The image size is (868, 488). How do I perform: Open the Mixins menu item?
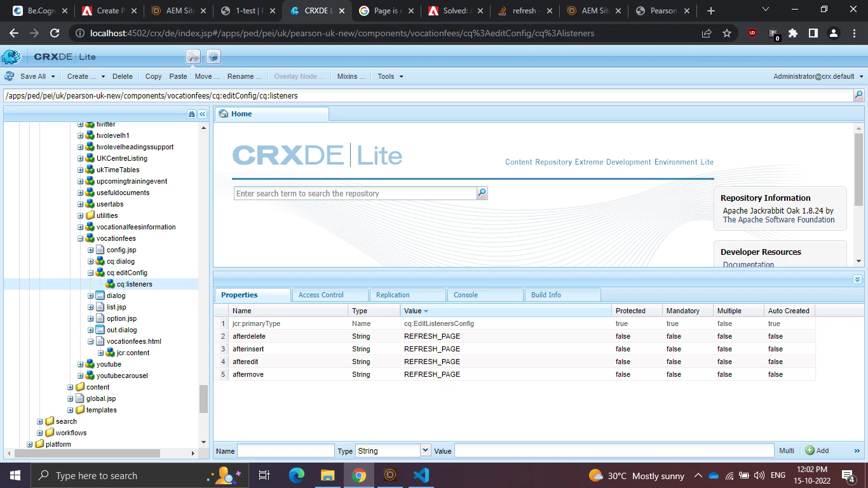coord(351,76)
